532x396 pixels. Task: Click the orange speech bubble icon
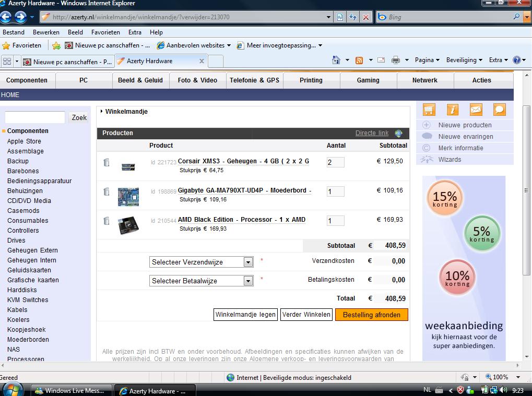(x=499, y=110)
